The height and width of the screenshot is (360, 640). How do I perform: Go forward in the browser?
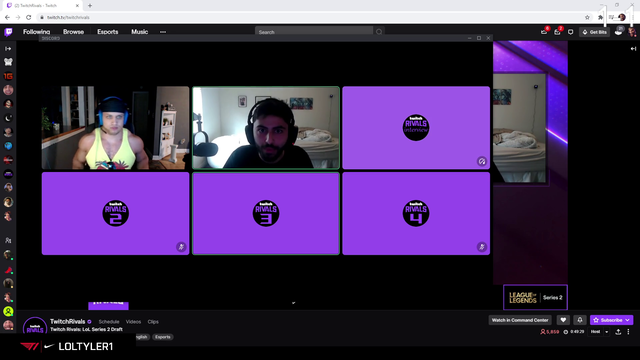pos(18,17)
